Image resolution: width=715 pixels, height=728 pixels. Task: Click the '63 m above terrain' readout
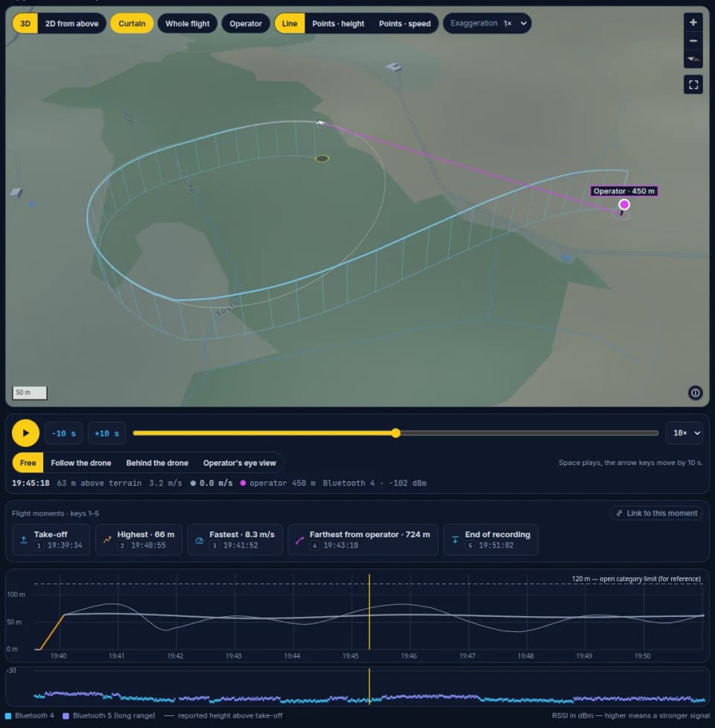[99, 483]
